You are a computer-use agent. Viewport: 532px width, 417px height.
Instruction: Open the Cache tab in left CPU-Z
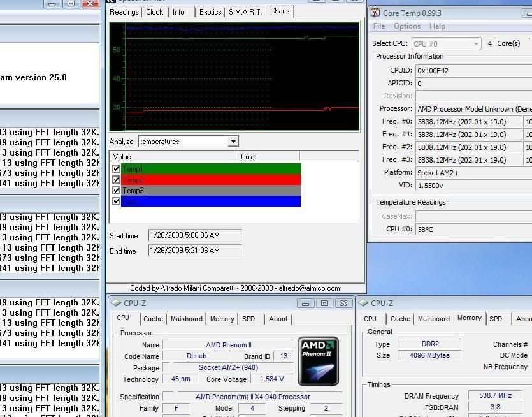pyautogui.click(x=153, y=319)
